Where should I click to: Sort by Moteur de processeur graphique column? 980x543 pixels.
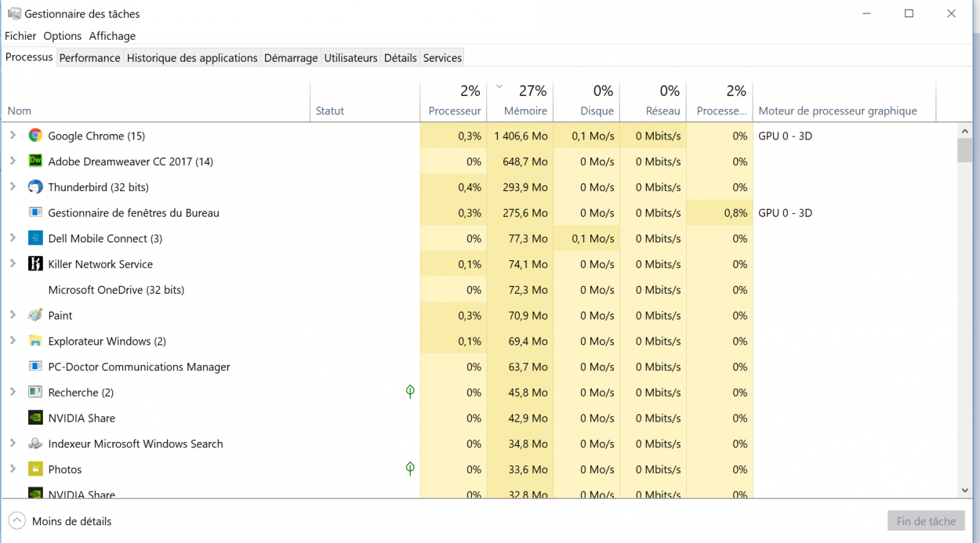(845, 101)
